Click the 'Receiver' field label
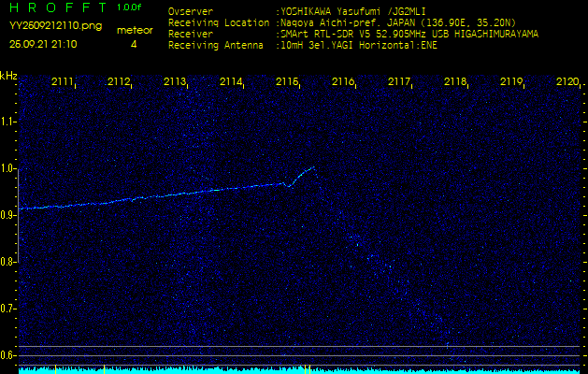 click(x=191, y=35)
